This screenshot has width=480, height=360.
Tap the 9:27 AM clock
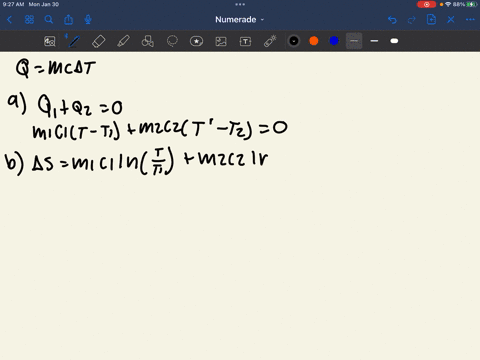tap(13, 4)
